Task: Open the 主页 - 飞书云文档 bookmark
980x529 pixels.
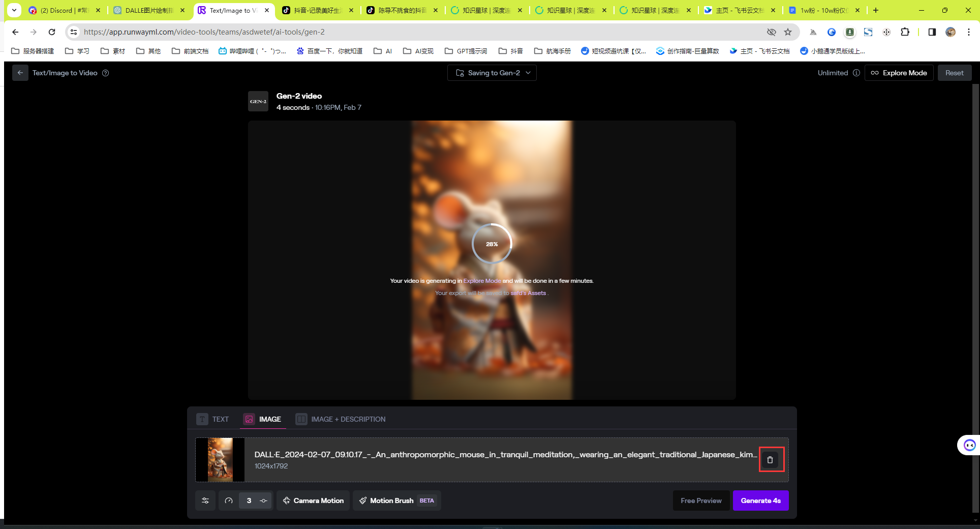Action: pos(759,51)
